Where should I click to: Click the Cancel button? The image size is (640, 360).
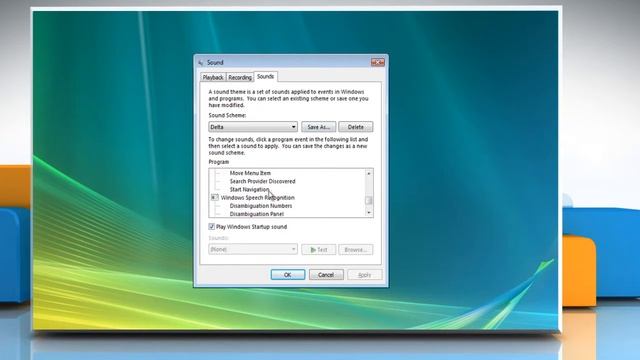[x=326, y=275]
